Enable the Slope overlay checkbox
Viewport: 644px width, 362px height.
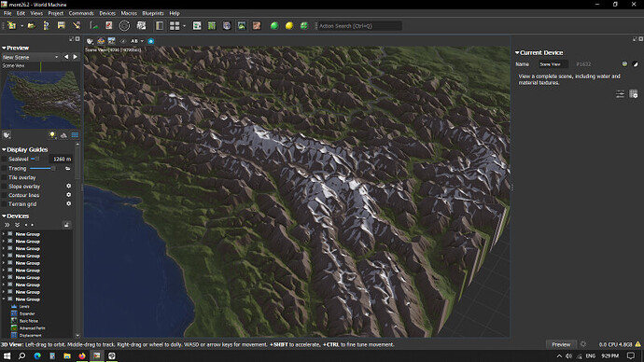point(5,187)
